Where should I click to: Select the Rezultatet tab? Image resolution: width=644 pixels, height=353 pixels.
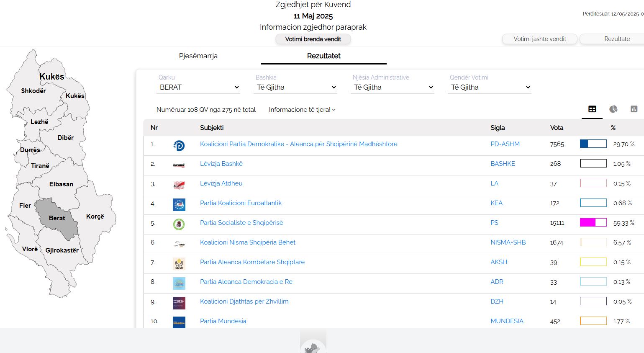tap(323, 56)
